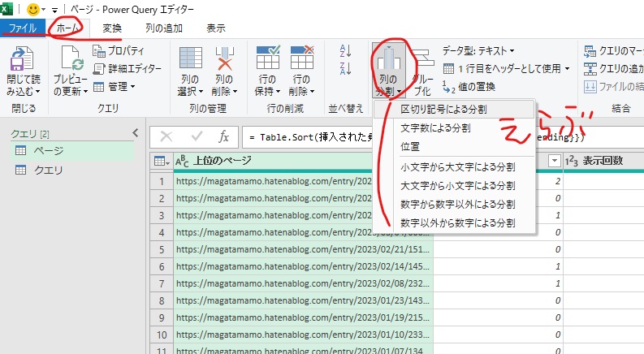Click the URL cell ending 2023/01/23/143...

click(x=303, y=300)
